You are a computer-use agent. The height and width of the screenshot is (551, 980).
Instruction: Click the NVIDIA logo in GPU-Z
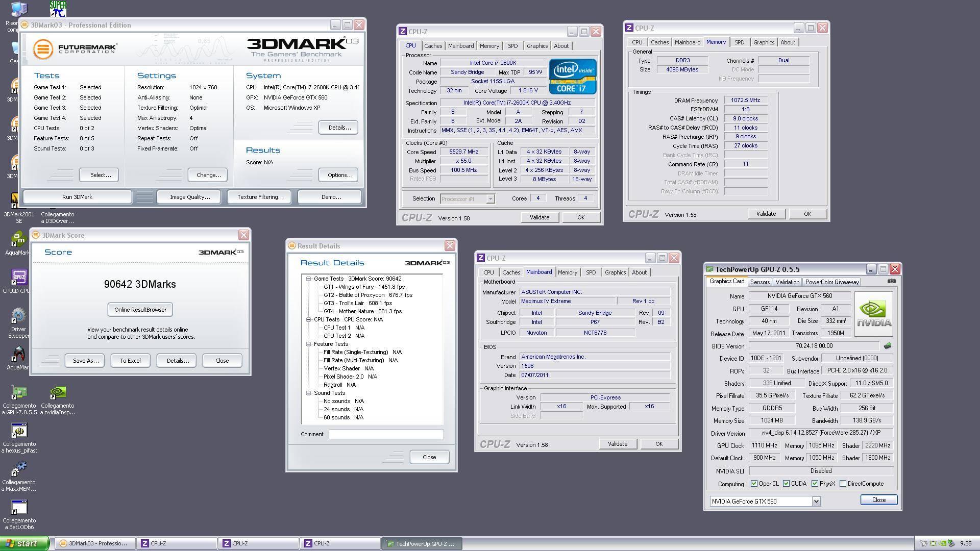point(873,314)
